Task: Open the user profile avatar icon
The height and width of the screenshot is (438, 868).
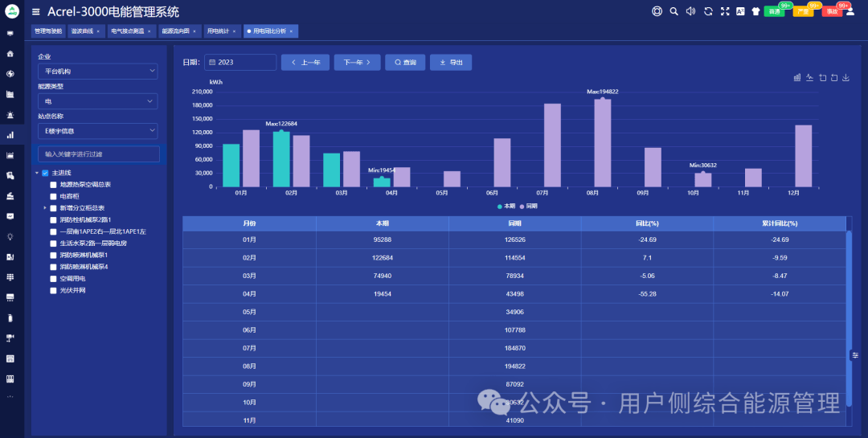Action: (x=850, y=11)
